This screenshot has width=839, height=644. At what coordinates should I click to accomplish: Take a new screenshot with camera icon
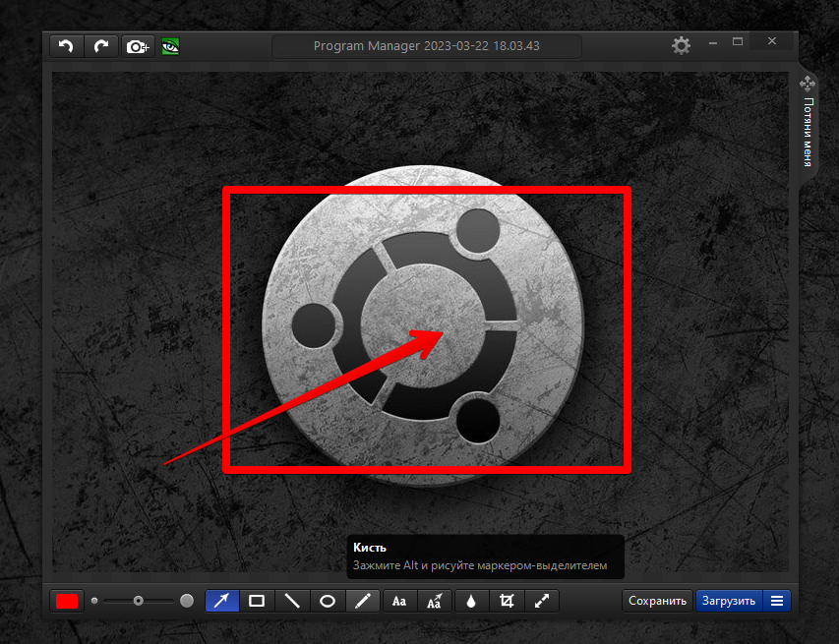click(138, 46)
